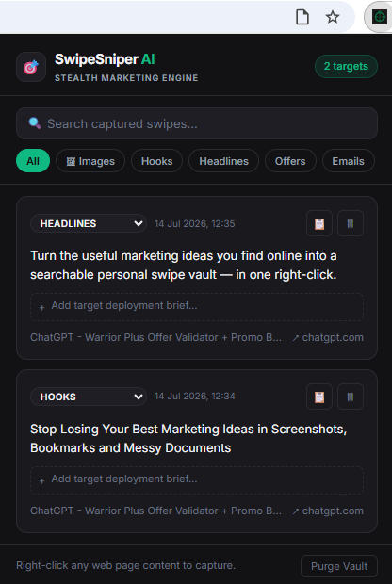The height and width of the screenshot is (584, 392).
Task: Show the Emails filter
Action: [348, 161]
